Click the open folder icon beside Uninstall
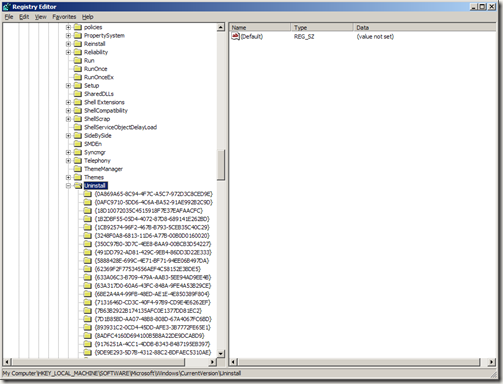The image size is (503, 384). 78,186
